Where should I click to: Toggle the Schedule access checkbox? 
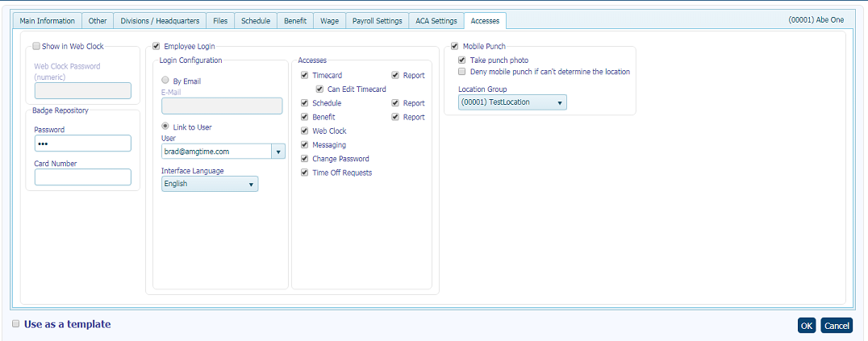tap(304, 103)
